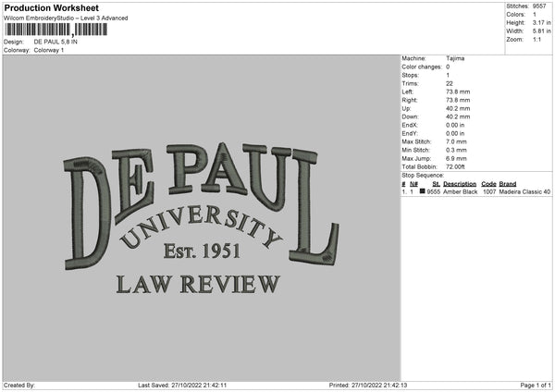The width and height of the screenshot is (555, 392).
Task: Click the thread code 1007
Action: coord(489,191)
